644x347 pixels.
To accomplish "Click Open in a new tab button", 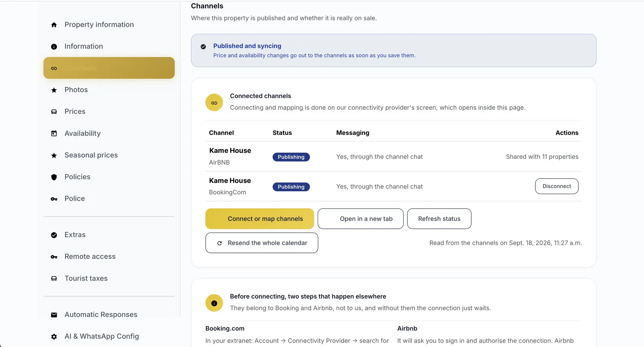I will [x=360, y=219].
